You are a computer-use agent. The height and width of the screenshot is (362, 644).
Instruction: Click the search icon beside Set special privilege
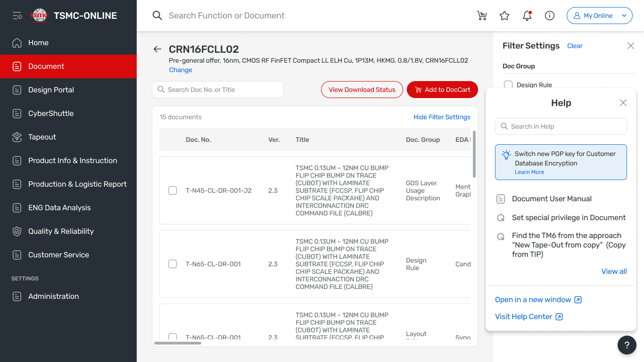tap(501, 218)
